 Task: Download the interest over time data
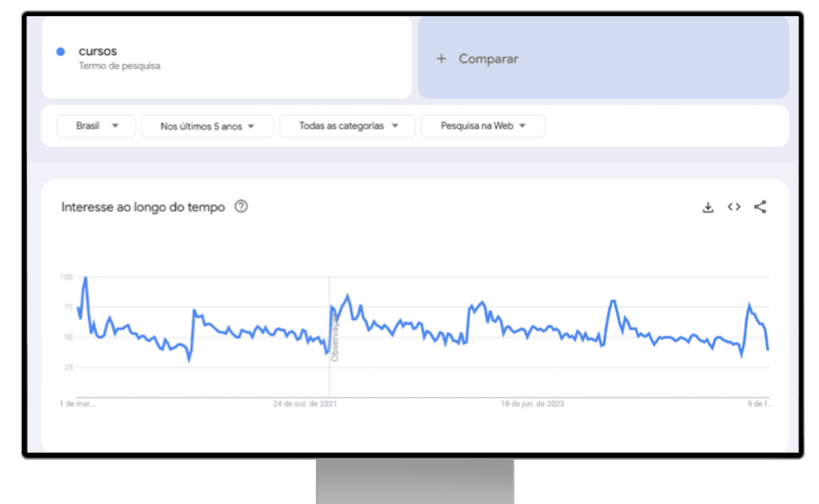708,207
